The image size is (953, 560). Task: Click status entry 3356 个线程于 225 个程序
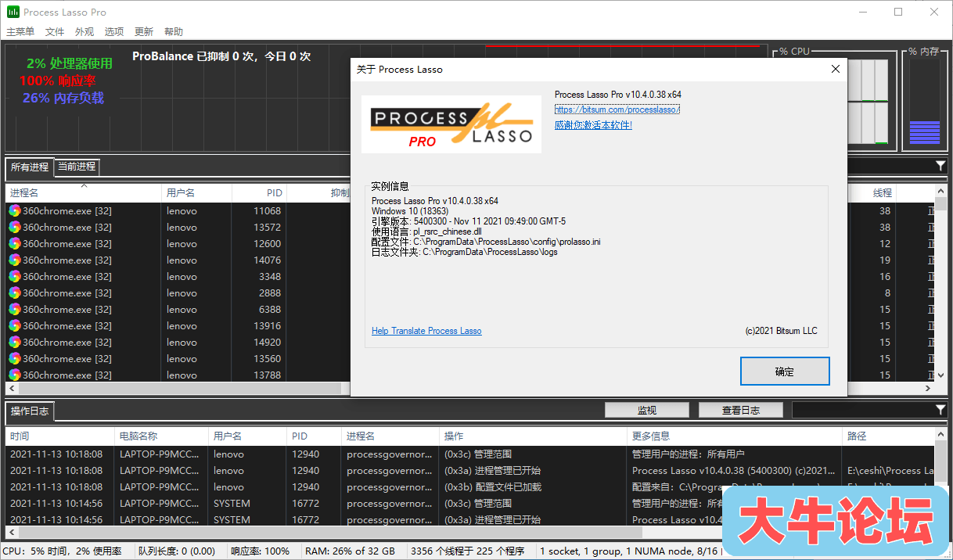tap(468, 551)
